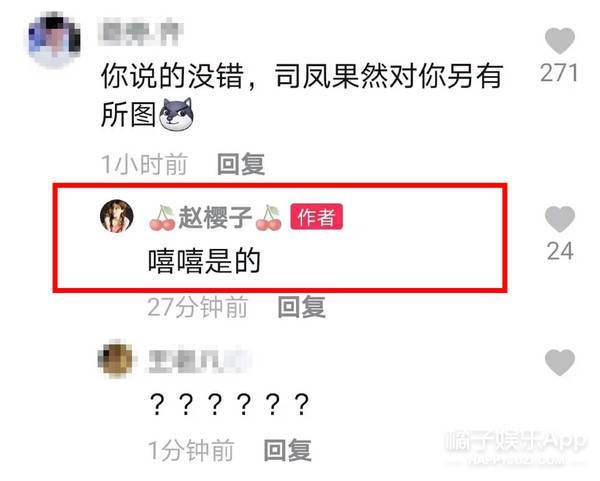600x481 pixels.
Task: Click the left cherry emoji before 赵樱子
Action: coord(162,218)
